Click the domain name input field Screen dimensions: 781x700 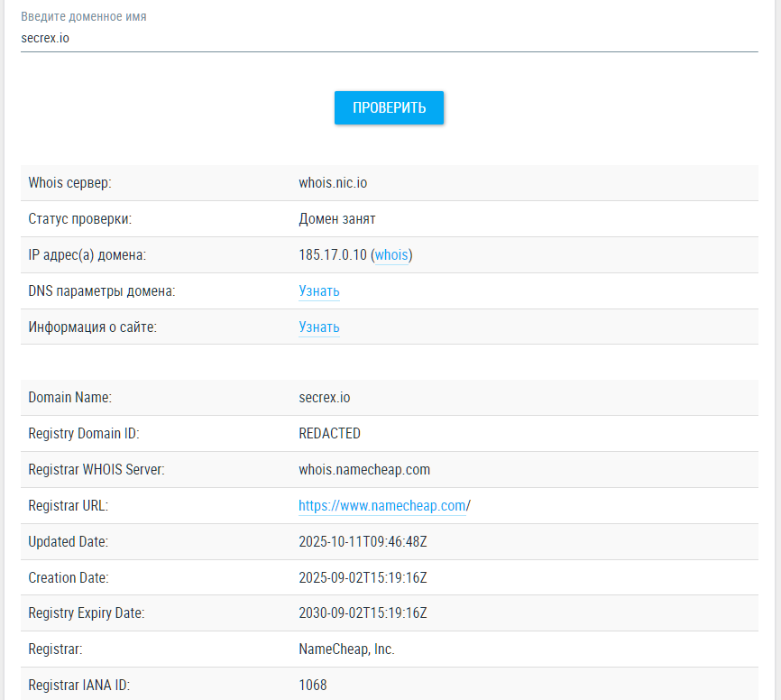388,39
